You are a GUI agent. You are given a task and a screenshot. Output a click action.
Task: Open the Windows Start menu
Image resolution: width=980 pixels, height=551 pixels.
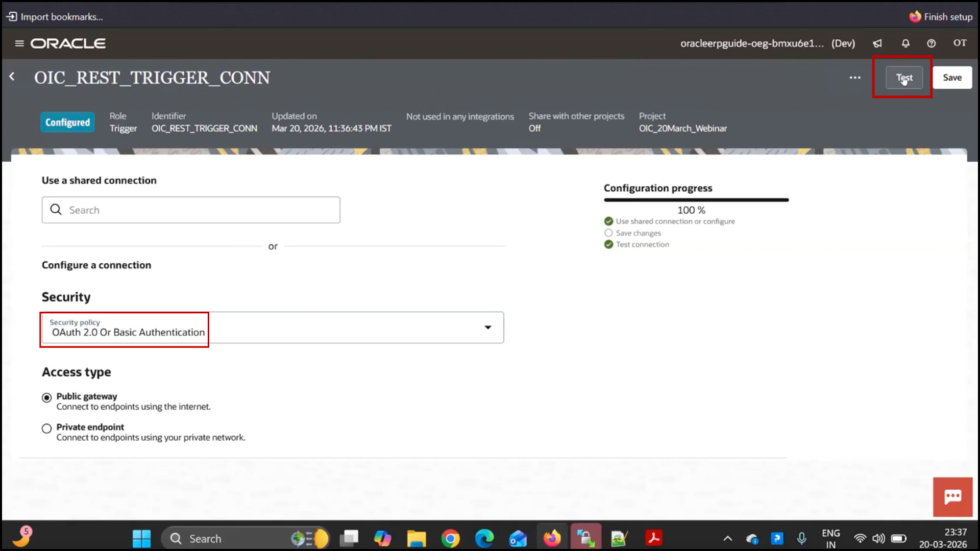click(x=141, y=539)
